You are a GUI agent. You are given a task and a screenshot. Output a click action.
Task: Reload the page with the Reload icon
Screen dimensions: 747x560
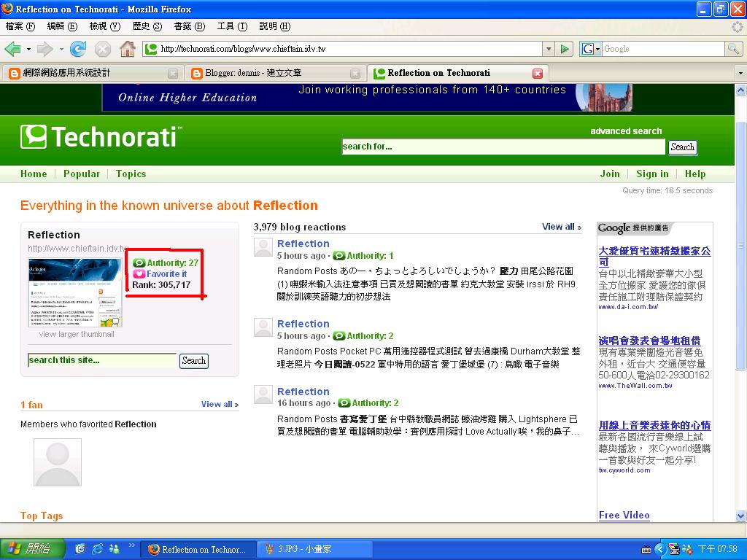pyautogui.click(x=78, y=49)
